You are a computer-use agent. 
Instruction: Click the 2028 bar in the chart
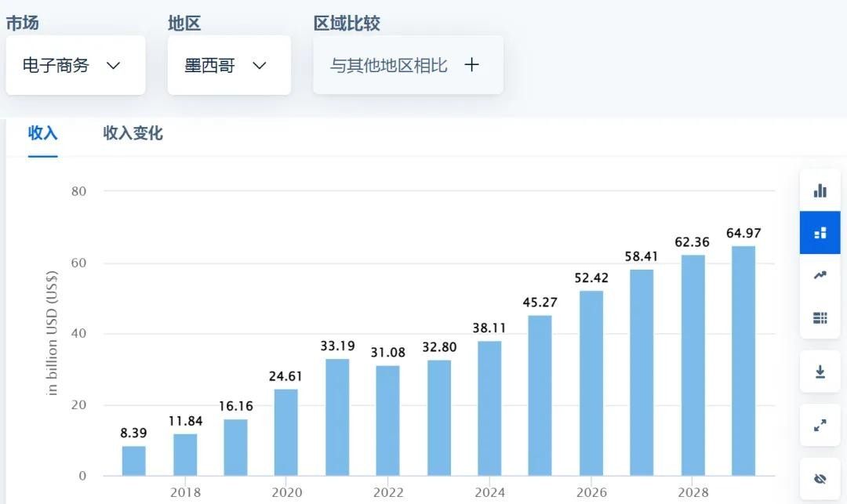tap(693, 368)
